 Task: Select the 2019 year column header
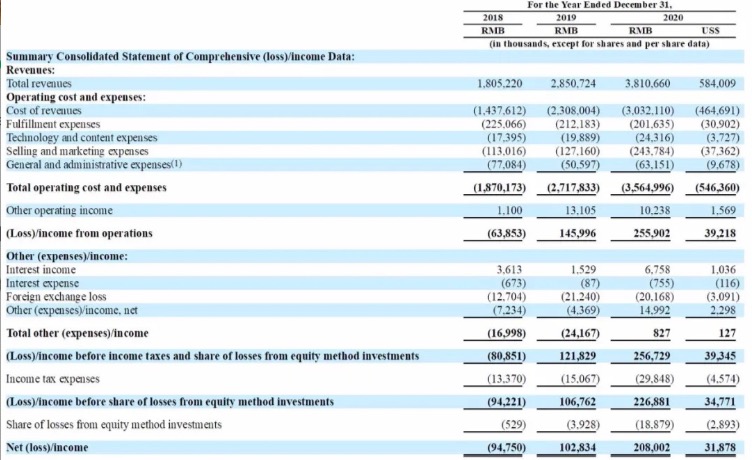point(566,18)
